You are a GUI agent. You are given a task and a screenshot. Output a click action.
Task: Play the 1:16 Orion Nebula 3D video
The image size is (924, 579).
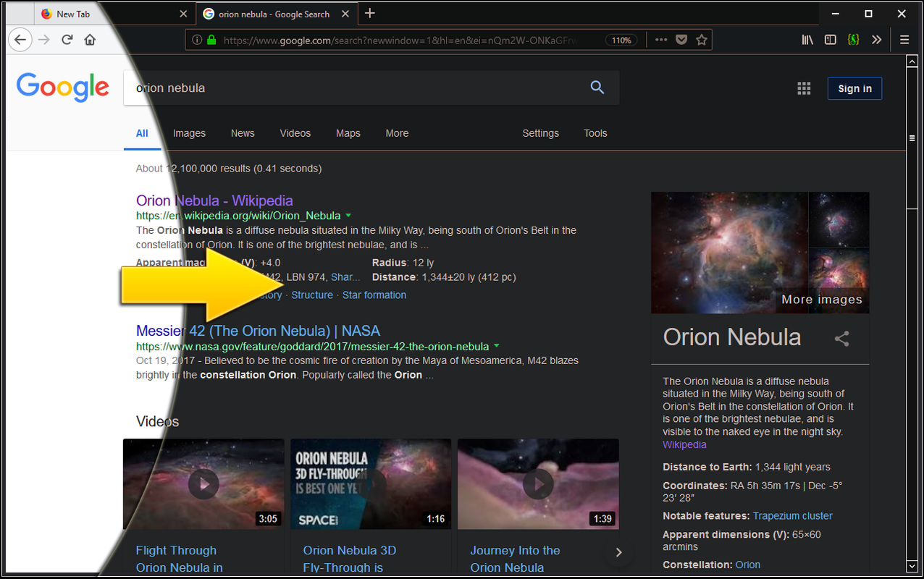click(371, 483)
